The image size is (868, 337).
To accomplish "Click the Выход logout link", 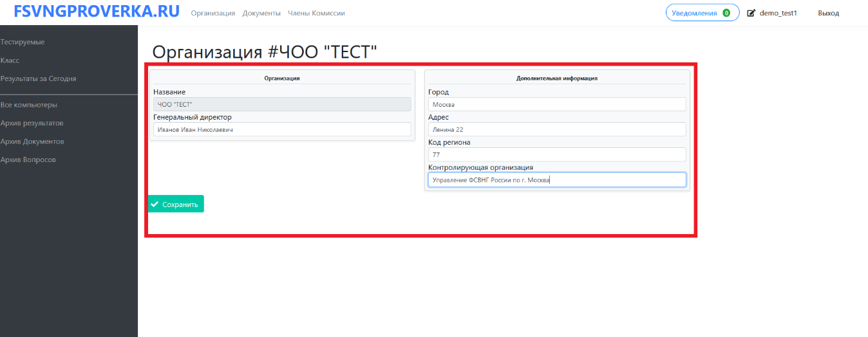I will [x=828, y=13].
